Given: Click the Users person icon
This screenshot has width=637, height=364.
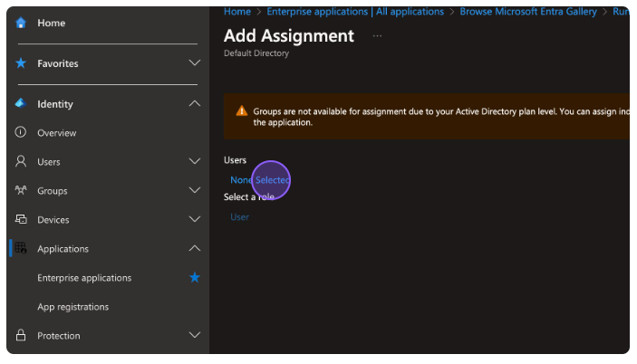Looking at the screenshot, I should (21, 162).
